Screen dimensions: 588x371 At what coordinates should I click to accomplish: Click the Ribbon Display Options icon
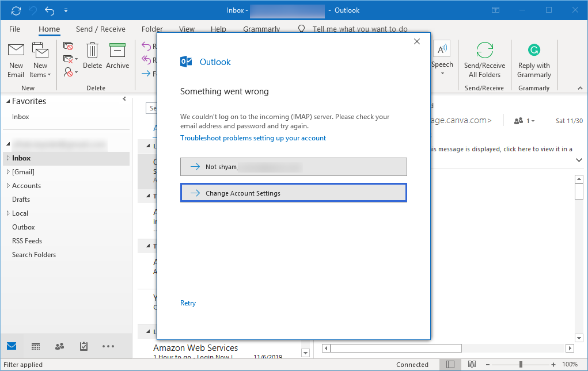(x=495, y=10)
